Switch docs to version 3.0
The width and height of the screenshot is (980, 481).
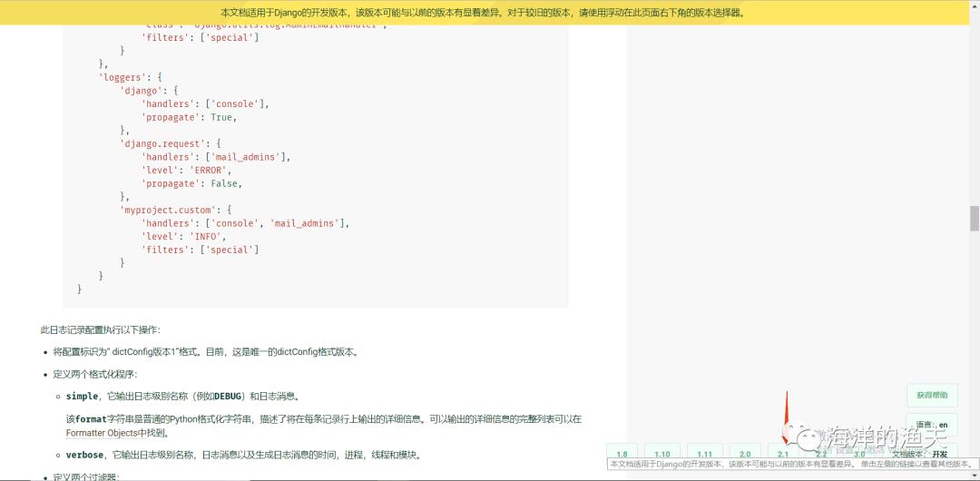point(860,454)
